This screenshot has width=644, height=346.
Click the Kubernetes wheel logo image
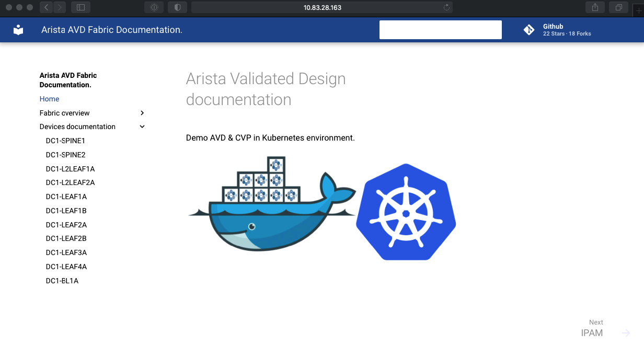coord(406,212)
